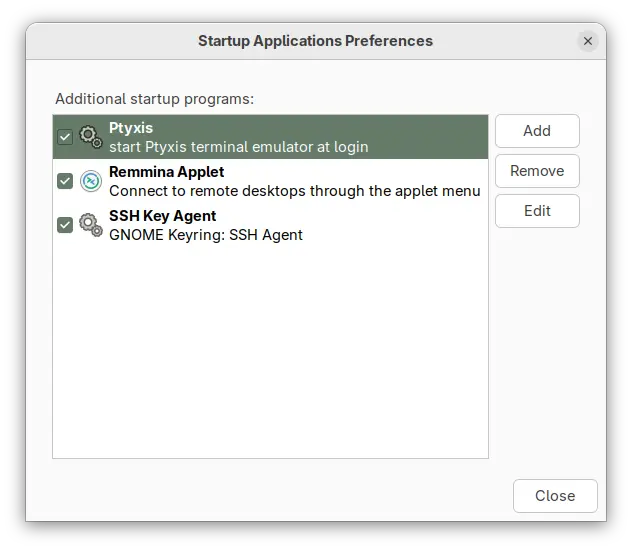Disable the SSH Key Agent checkbox

(65, 225)
